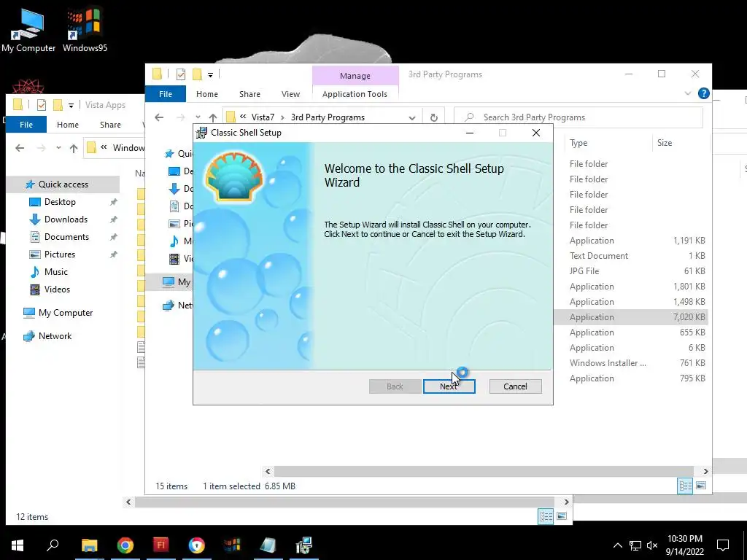Open Share tab in 3rd Party Programs window

click(249, 94)
